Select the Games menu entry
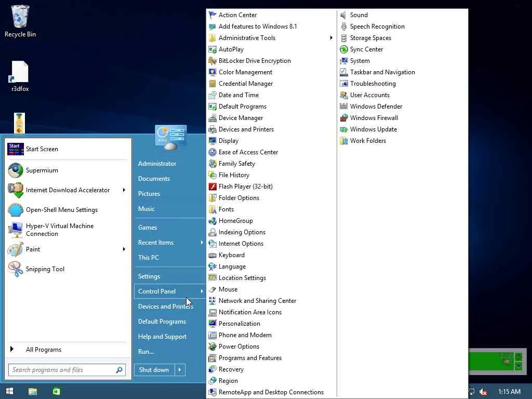532x399 pixels. pos(147,228)
